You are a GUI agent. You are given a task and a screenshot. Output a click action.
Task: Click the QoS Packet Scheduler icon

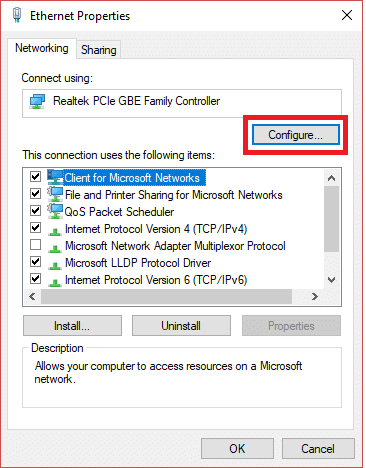[x=55, y=211]
